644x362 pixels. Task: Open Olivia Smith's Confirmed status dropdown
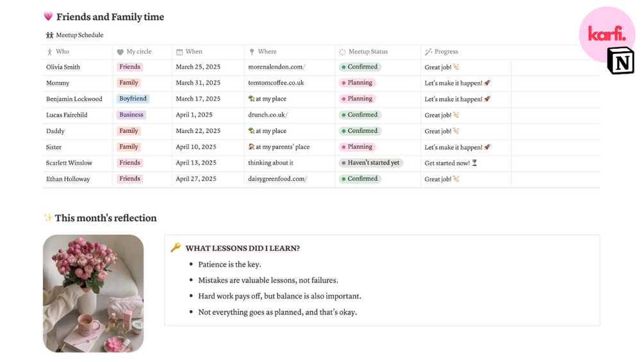point(359,67)
